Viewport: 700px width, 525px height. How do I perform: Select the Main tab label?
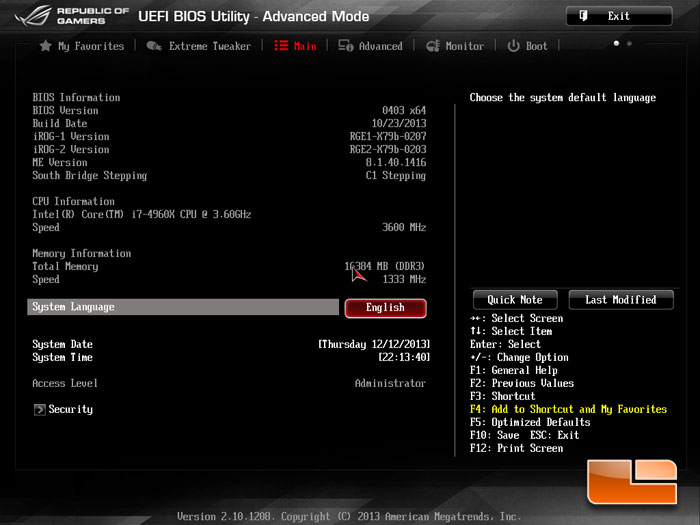tap(305, 46)
